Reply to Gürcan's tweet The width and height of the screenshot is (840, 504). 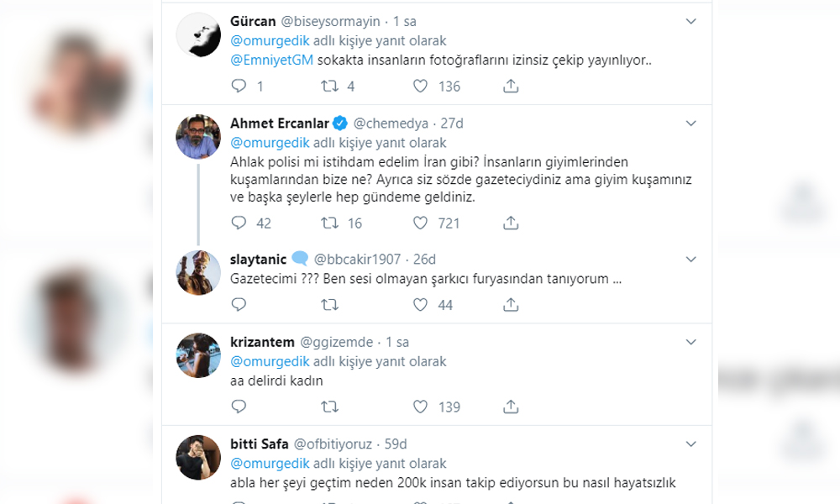[239, 86]
